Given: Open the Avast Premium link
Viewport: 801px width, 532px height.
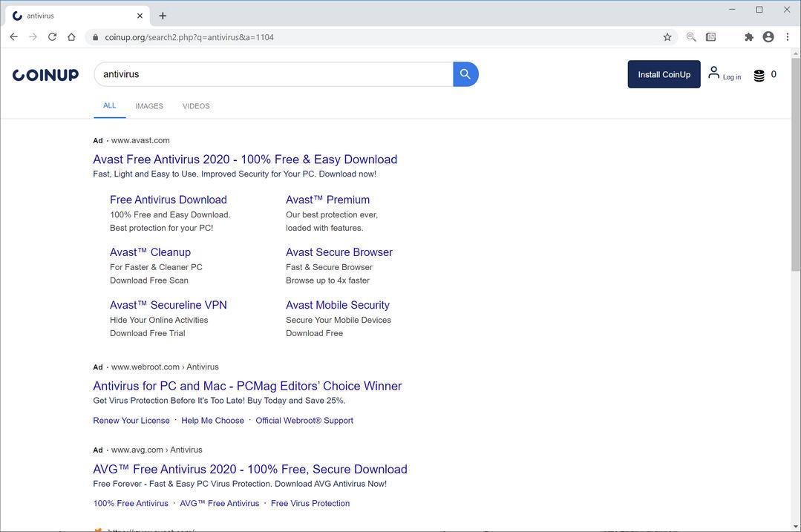Looking at the screenshot, I should point(327,200).
